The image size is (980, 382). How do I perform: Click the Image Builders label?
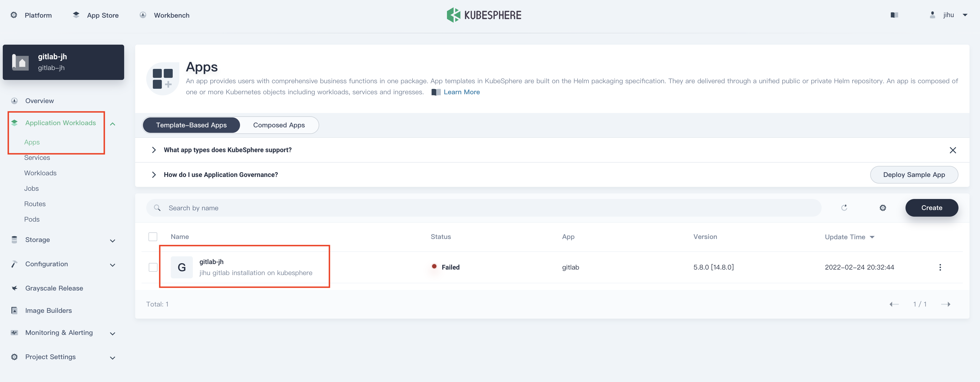(x=48, y=311)
